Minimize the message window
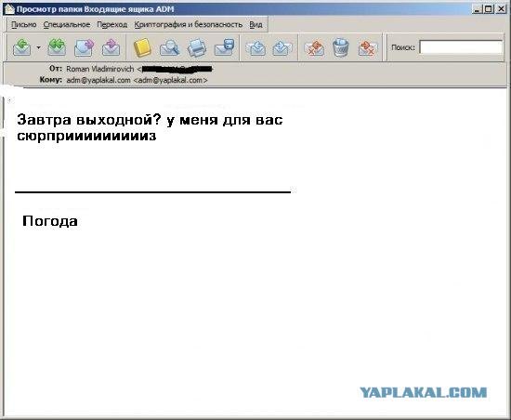 (477, 9)
